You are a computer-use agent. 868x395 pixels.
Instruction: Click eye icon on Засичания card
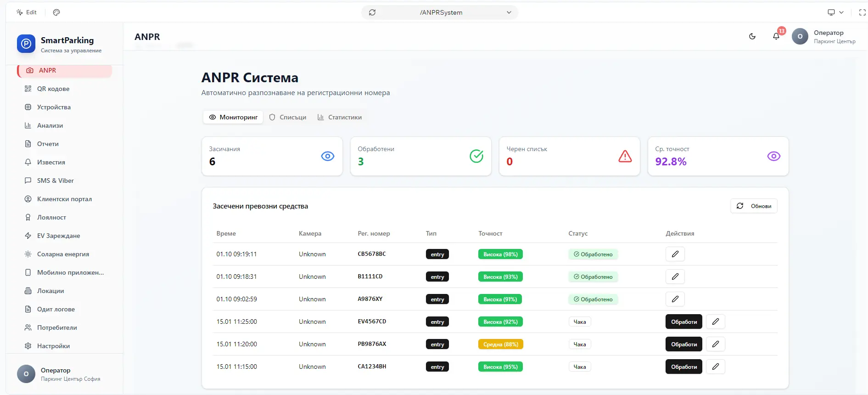pos(328,156)
